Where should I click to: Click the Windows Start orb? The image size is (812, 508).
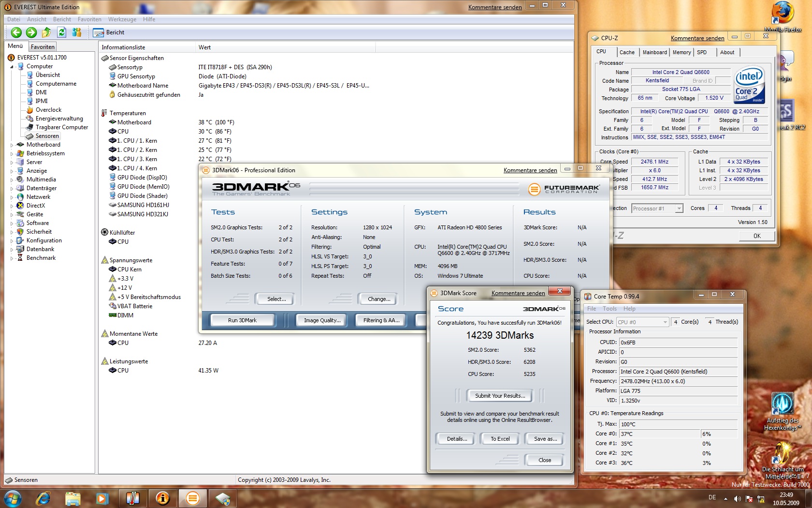[12, 498]
